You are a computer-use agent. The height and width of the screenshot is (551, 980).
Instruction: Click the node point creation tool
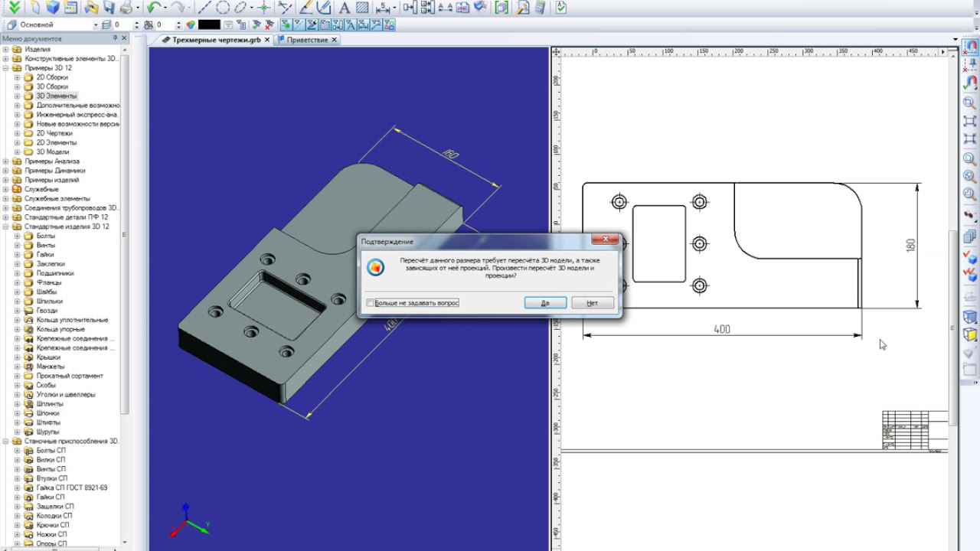coord(264,8)
